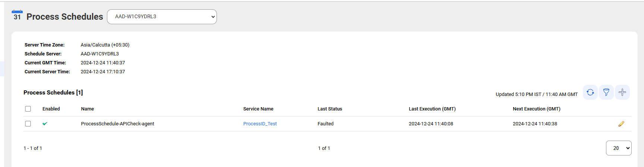Click Current Server Time value 2024-12-24 17:10:37

(x=103, y=72)
